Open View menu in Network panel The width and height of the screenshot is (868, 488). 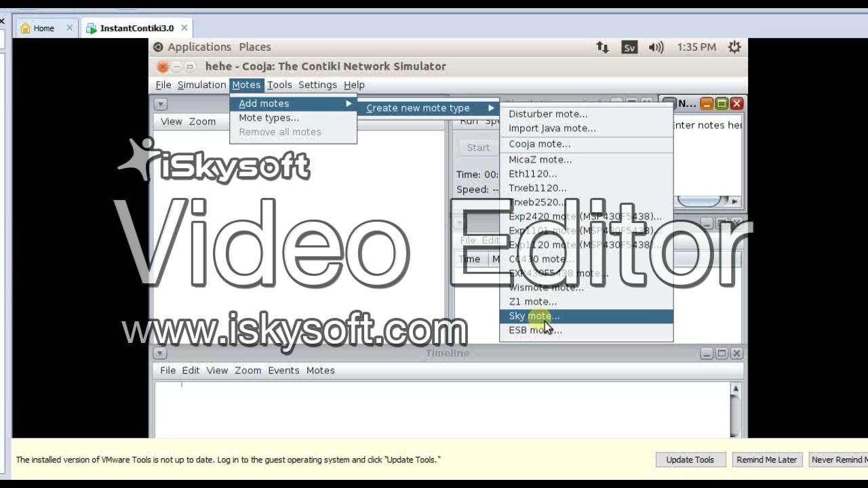(x=171, y=121)
